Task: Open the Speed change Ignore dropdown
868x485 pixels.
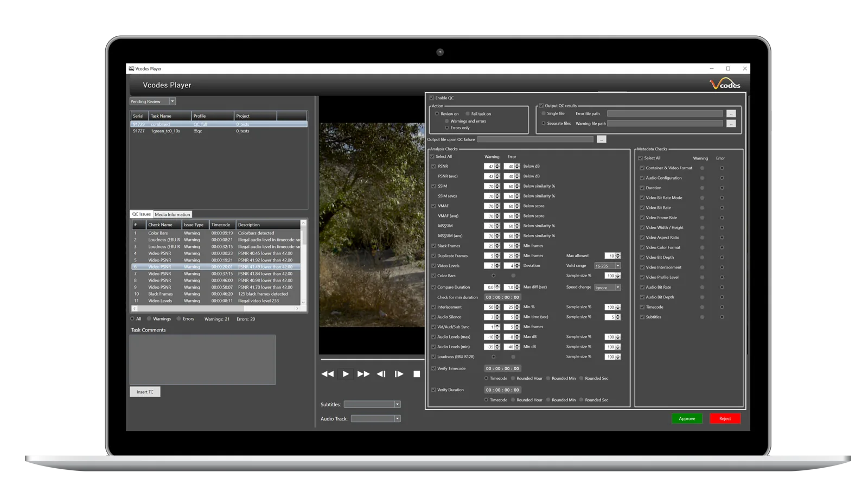Action: (617, 288)
